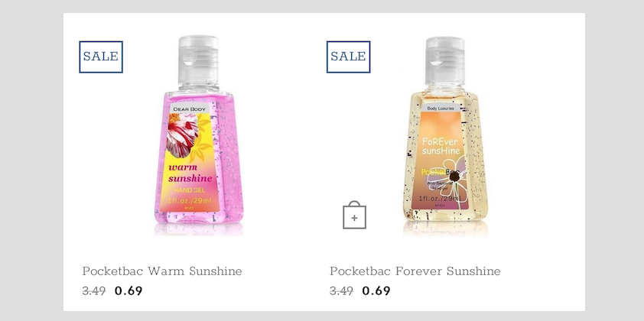The image size is (644, 321).
Task: Click the 0.69 sale price under Warm Sunshine
Action: [x=128, y=291]
